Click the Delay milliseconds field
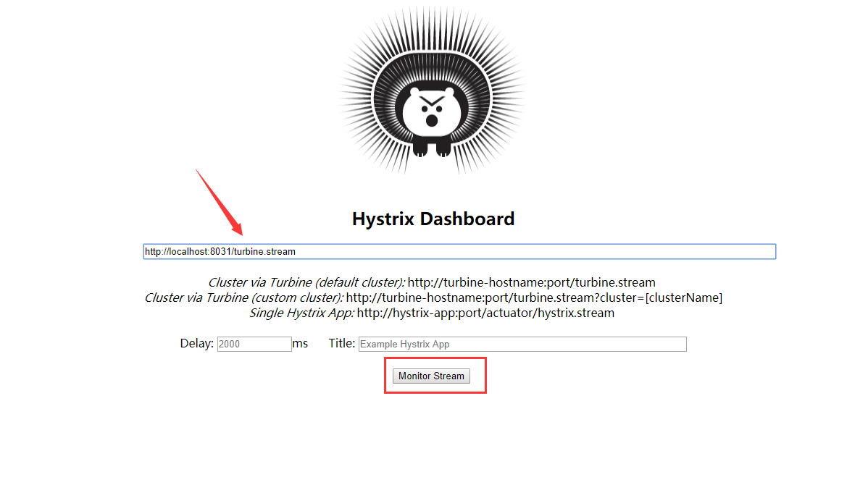 click(254, 344)
